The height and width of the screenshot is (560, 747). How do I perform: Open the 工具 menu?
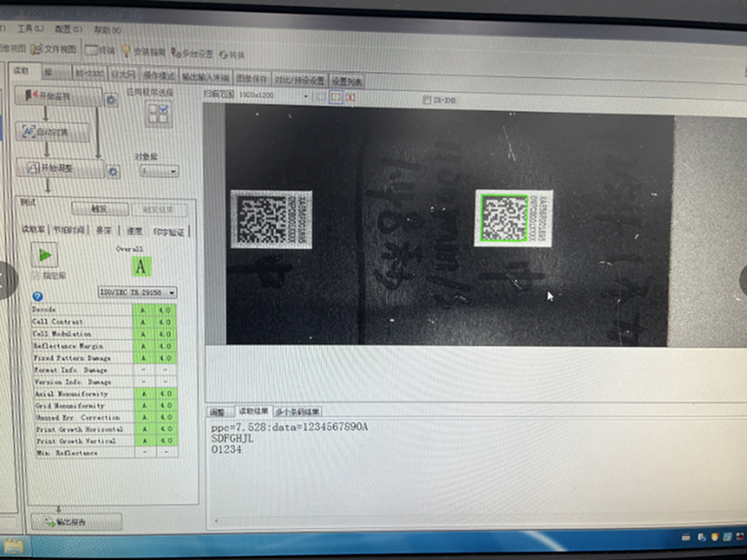click(x=31, y=28)
